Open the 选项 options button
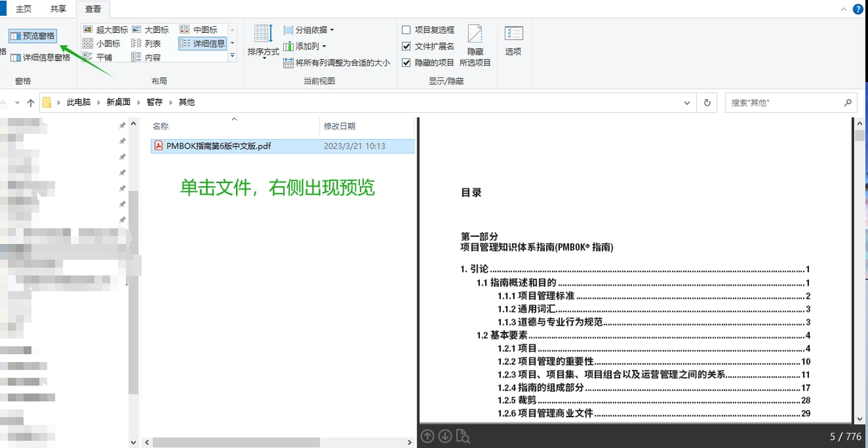This screenshot has width=868, height=448. (x=513, y=40)
